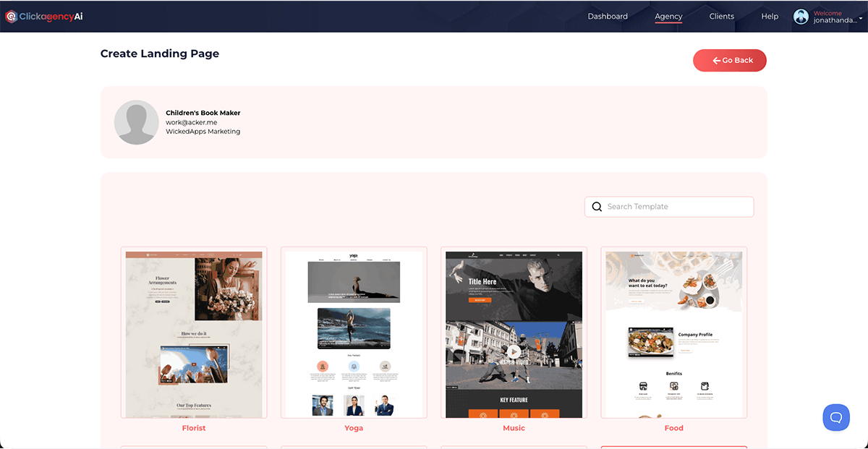Click the Children's Book Maker placeholder avatar
Viewport: 868px width, 449px height.
point(136,122)
